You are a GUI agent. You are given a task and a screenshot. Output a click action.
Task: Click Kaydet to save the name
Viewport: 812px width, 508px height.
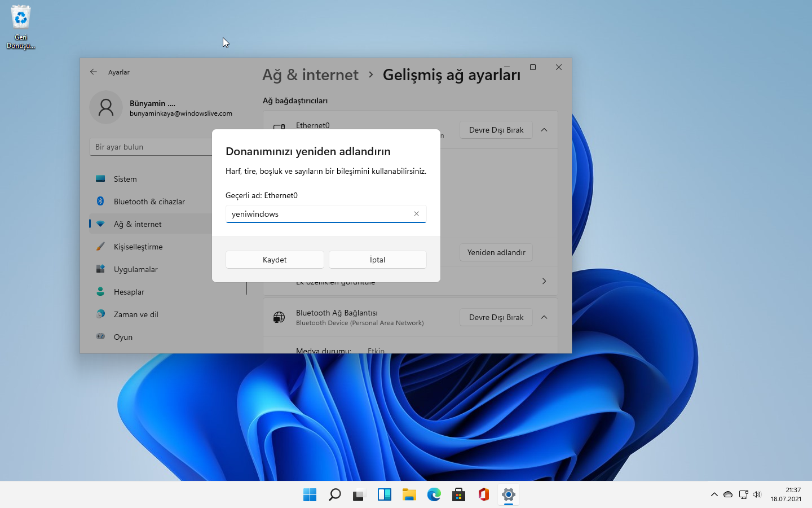coord(275,260)
